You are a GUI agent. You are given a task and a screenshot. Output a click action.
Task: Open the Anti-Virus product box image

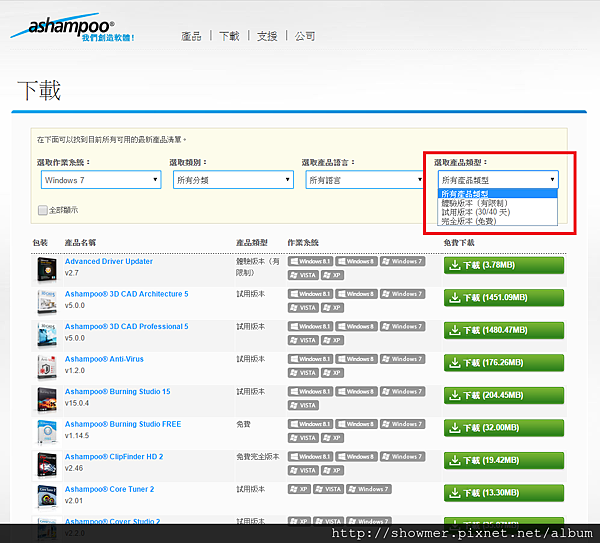[47, 367]
